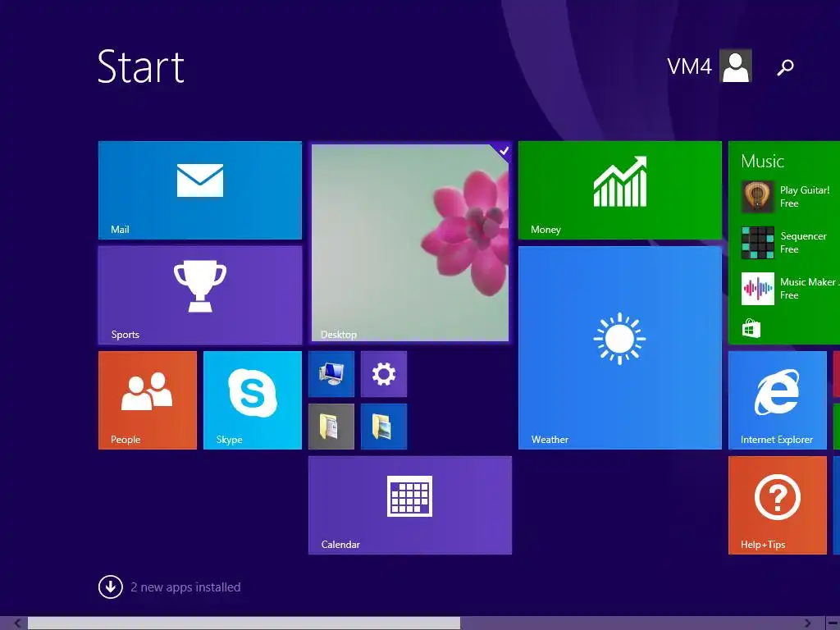840x630 pixels.
Task: Open the Weather sun tile
Action: (620, 348)
